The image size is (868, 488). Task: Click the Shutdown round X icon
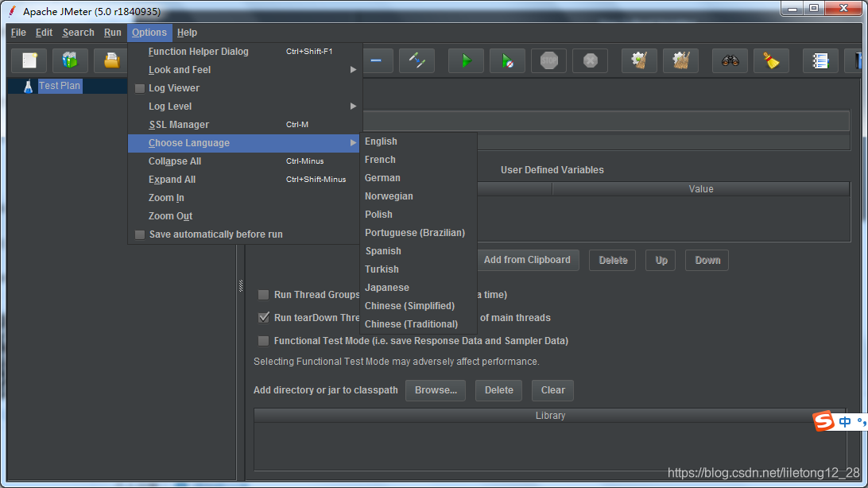pyautogui.click(x=590, y=60)
